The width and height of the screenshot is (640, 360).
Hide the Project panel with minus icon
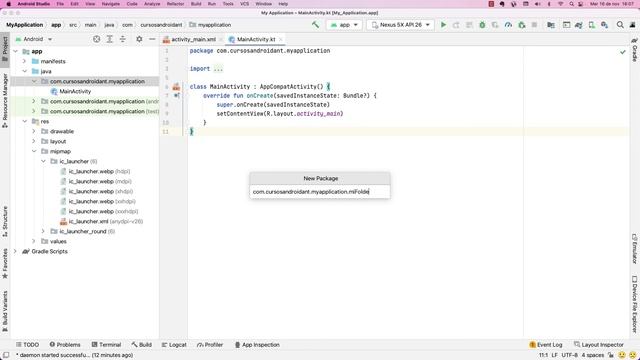click(152, 39)
